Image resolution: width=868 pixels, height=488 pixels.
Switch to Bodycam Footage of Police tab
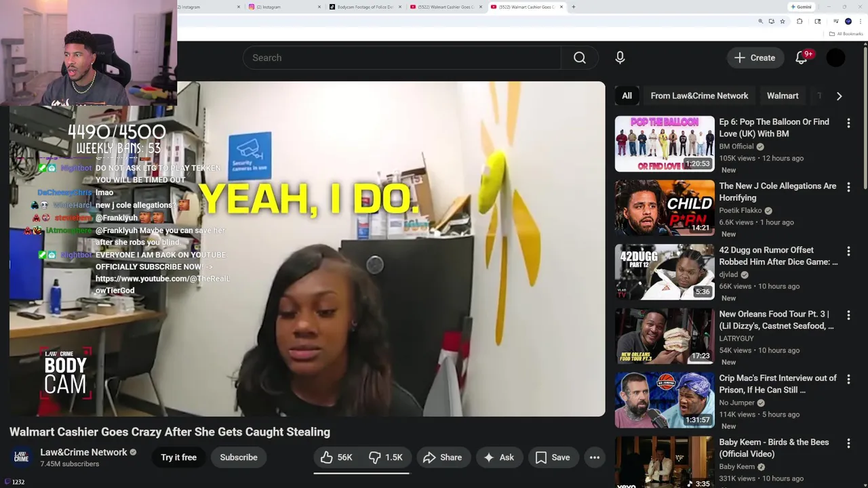coord(365,7)
